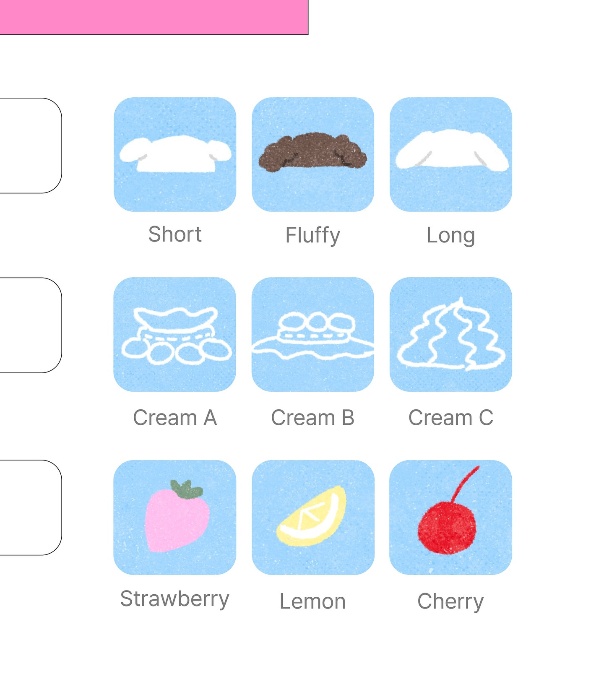Click the Strawberry label
This screenshot has width=604, height=700.
[175, 599]
